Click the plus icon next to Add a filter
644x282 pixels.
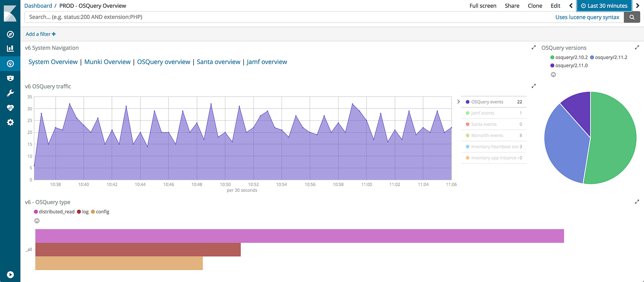click(54, 34)
